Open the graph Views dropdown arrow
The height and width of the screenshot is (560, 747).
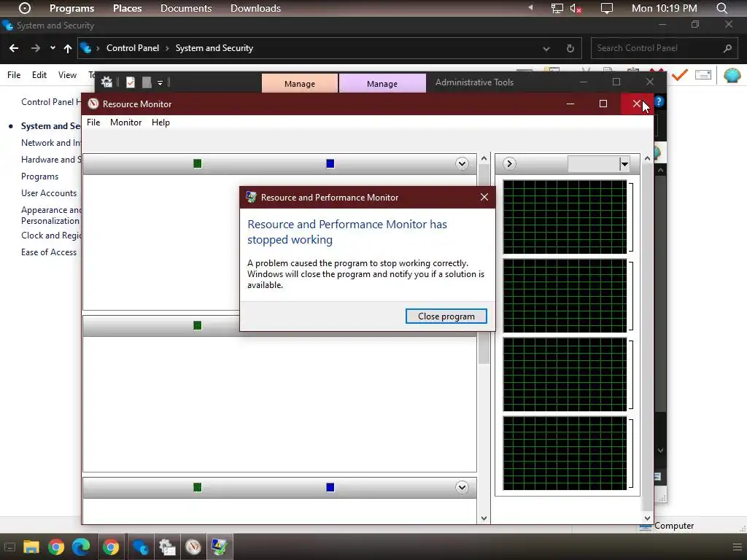pyautogui.click(x=624, y=164)
